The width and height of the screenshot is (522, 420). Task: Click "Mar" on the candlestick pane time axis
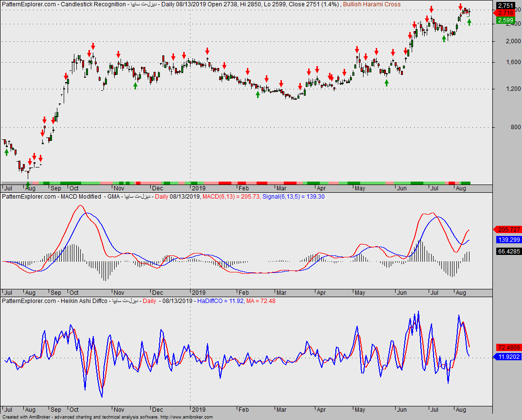[281, 188]
